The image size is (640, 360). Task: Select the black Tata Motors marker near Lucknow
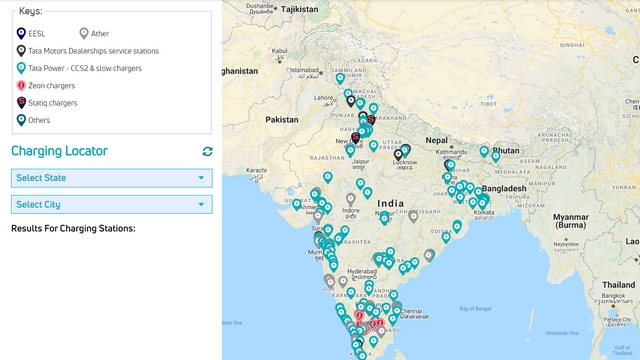pos(398,155)
